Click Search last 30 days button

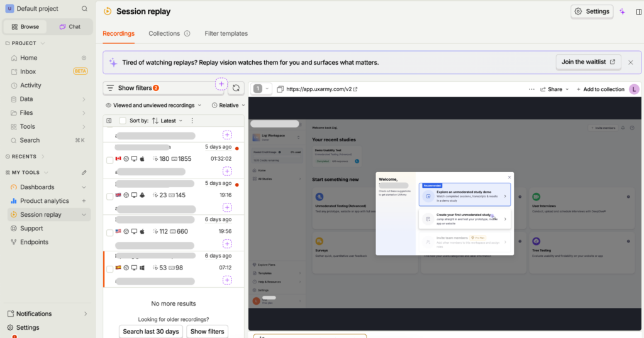point(151,332)
